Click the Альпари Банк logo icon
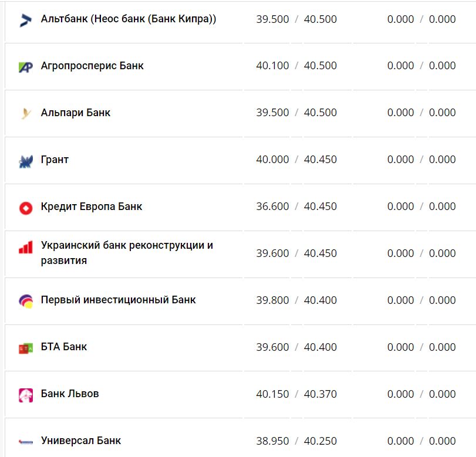 point(26,114)
